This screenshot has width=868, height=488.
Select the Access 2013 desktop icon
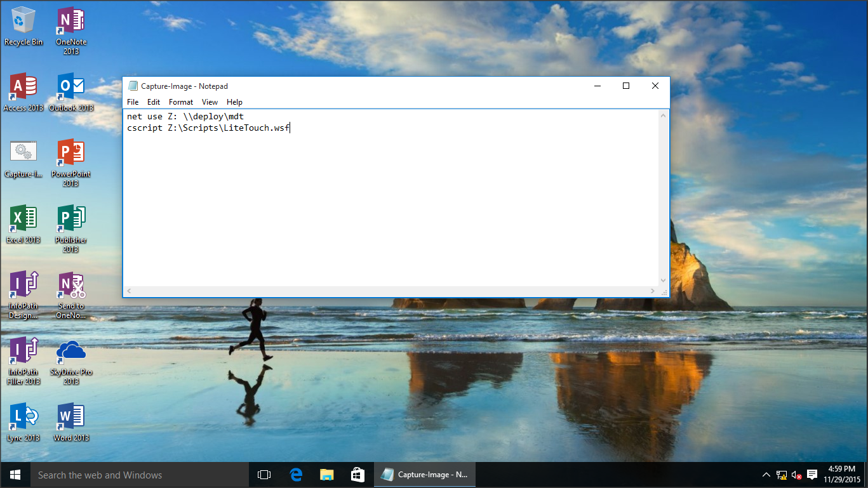pyautogui.click(x=23, y=89)
